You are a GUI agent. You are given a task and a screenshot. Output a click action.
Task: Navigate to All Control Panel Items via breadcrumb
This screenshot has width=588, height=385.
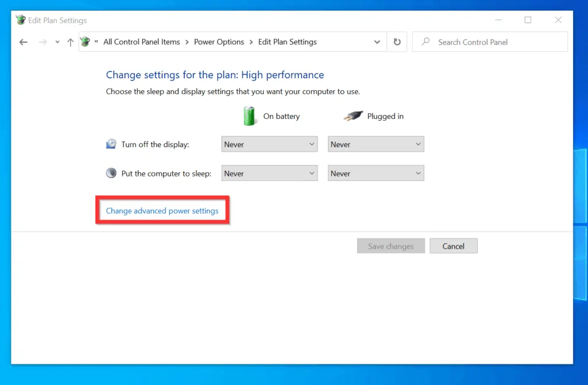(141, 41)
